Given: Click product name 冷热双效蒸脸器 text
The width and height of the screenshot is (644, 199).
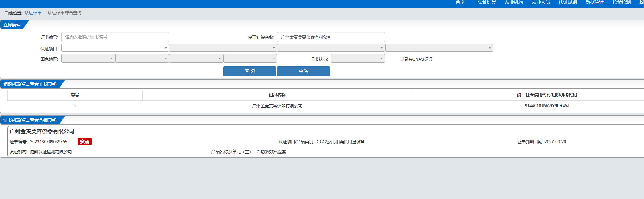Looking at the screenshot, I should point(271,152).
